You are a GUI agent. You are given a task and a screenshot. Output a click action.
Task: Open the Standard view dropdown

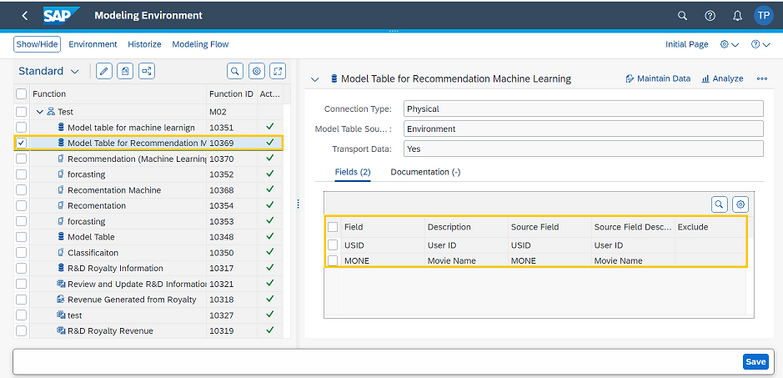(x=49, y=71)
